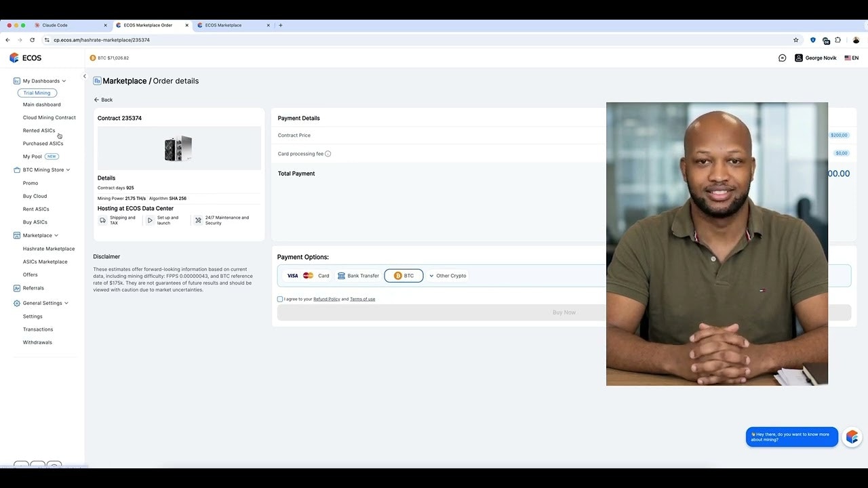Image resolution: width=868 pixels, height=488 pixels.
Task: Open Rent ASICs in the sidebar
Action: click(36, 209)
